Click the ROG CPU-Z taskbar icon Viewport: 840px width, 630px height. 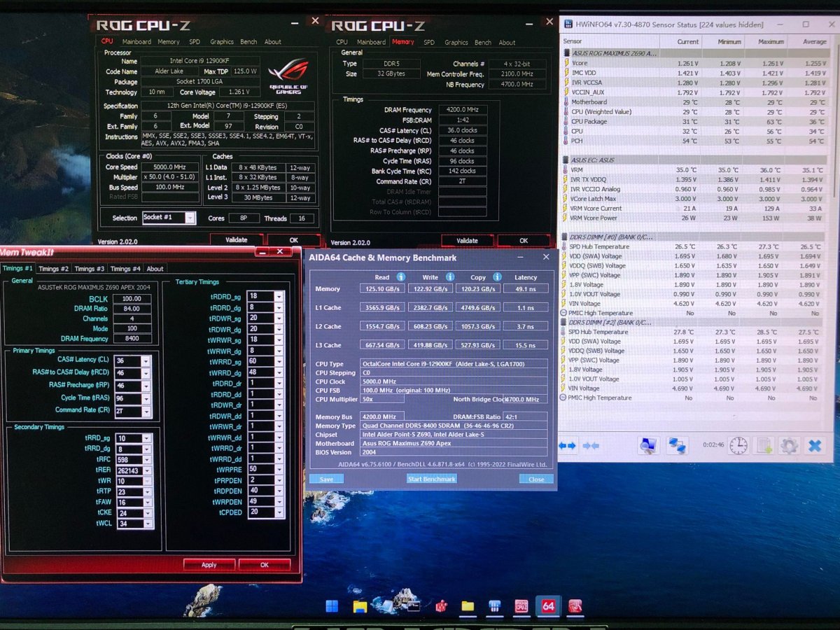coord(521,606)
